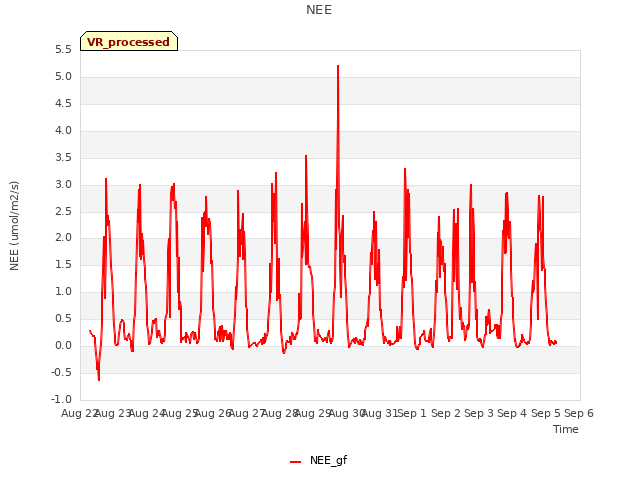The width and height of the screenshot is (640, 480).
Task: Click the 3.0 y-axis tick value
Action: click(63, 184)
